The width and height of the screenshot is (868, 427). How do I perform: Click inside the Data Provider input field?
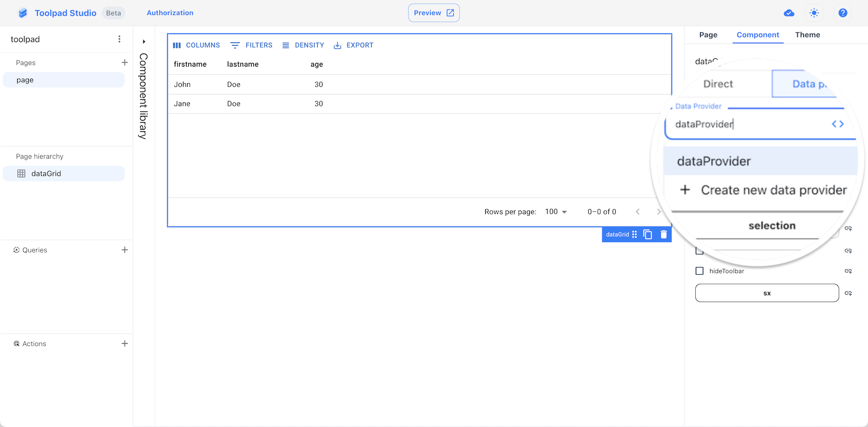tap(746, 124)
